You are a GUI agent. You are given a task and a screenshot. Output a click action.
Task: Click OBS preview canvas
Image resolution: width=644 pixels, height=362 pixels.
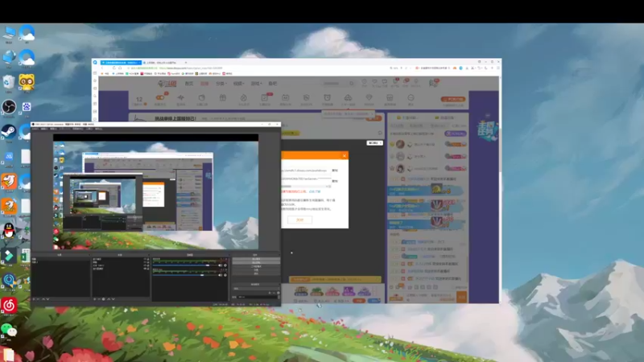coord(155,191)
